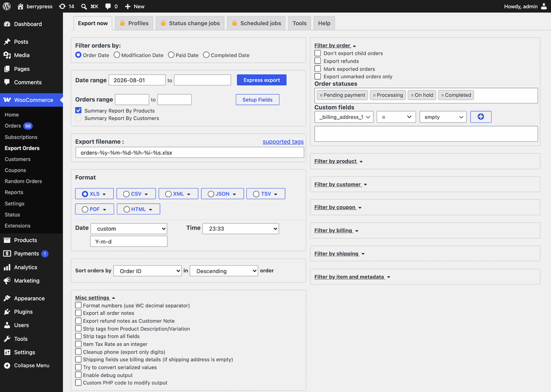The image size is (551, 392).
Task: Open the Date format dropdown set to custom
Action: pyautogui.click(x=129, y=228)
